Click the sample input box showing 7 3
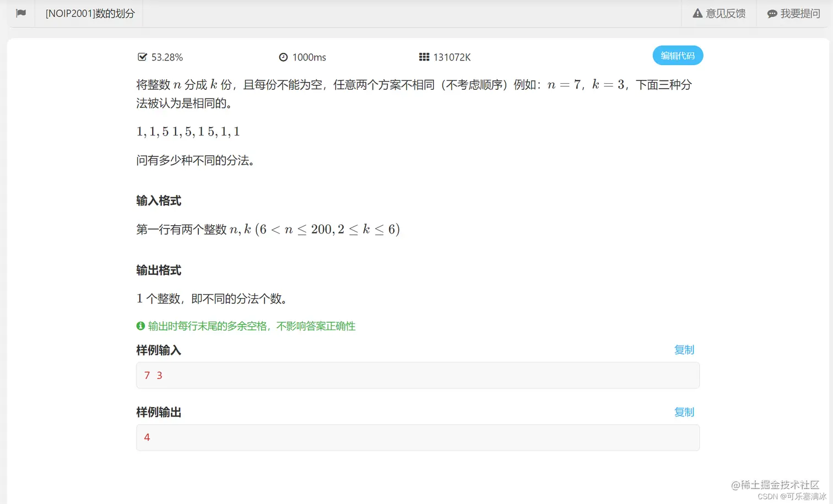Viewport: 833px width, 504px height. 417,375
